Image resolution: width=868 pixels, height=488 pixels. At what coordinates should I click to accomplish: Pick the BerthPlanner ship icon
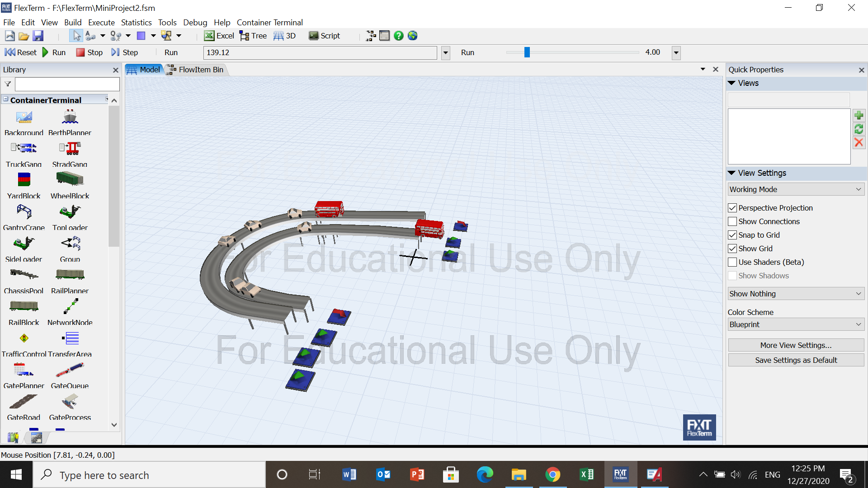70,117
